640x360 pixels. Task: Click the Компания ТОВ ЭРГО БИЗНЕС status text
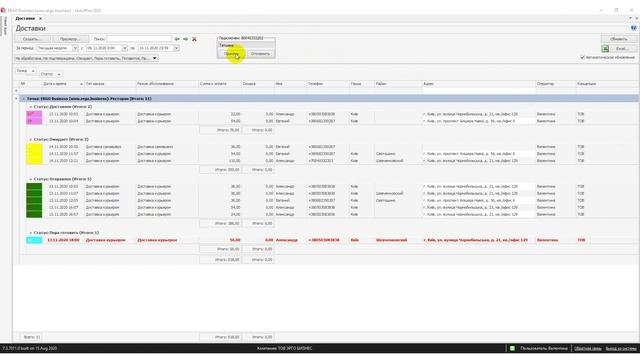(284, 348)
